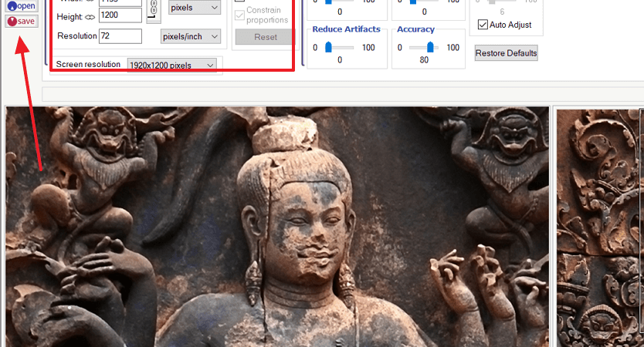The width and height of the screenshot is (644, 347).
Task: Edit the Resolution value field
Action: 120,36
